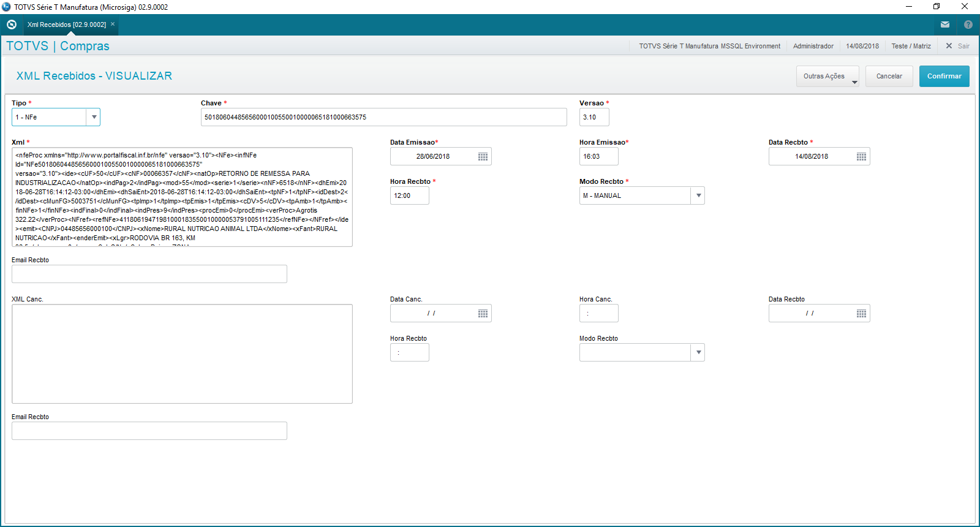
Task: Expand the empty cancellation Modo Recbto dropdown
Action: (x=698, y=353)
